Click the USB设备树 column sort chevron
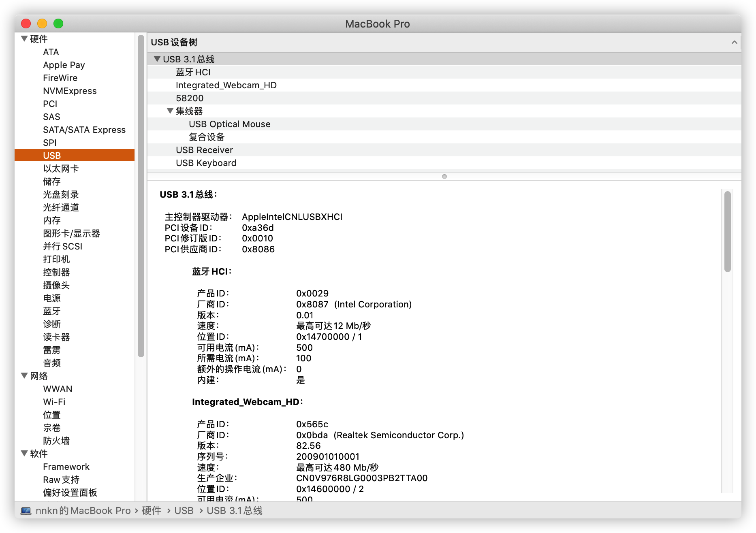756x533 pixels. tap(734, 42)
